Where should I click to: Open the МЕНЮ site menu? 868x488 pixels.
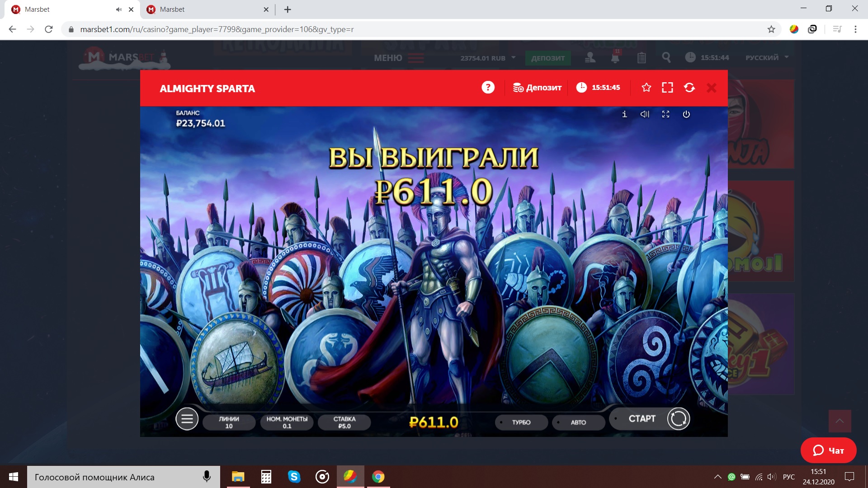pyautogui.click(x=399, y=58)
